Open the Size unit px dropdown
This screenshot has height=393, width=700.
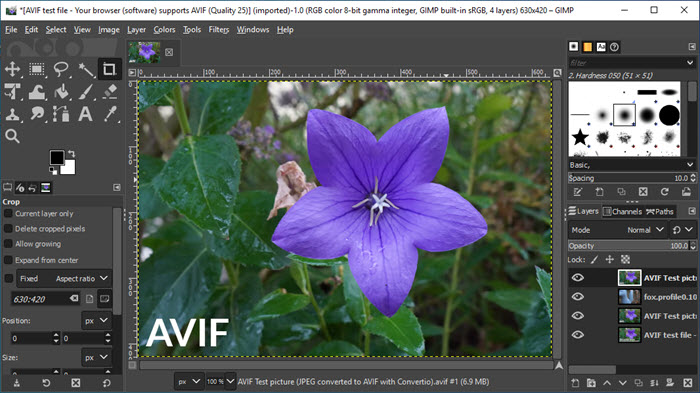pos(96,358)
